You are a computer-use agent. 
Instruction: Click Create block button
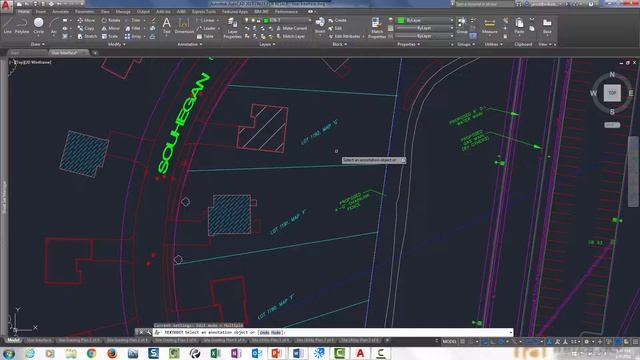click(x=338, y=20)
